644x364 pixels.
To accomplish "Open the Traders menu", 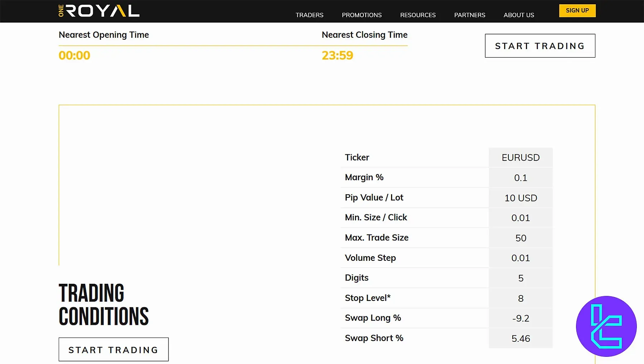I will 309,15.
